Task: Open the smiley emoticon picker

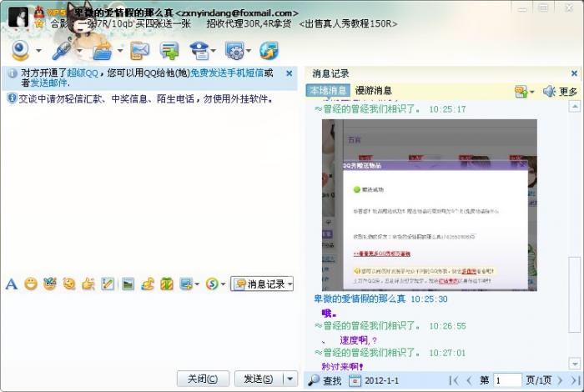Action: pos(31,284)
